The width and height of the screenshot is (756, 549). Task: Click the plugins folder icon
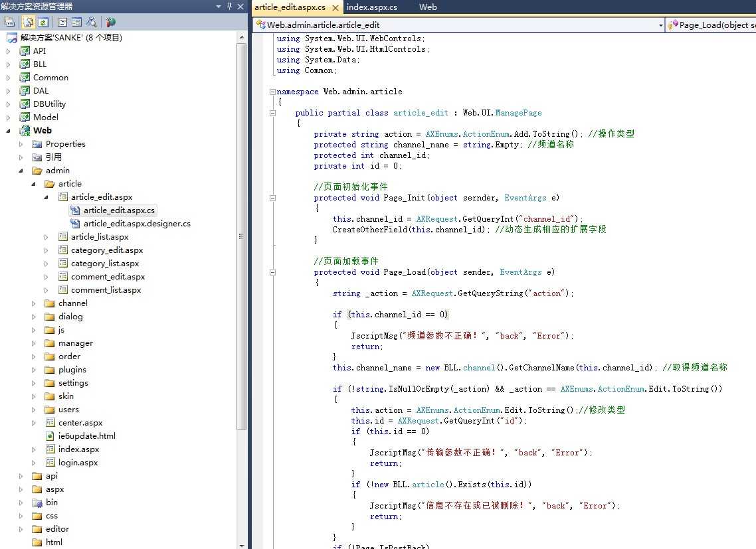(x=49, y=370)
